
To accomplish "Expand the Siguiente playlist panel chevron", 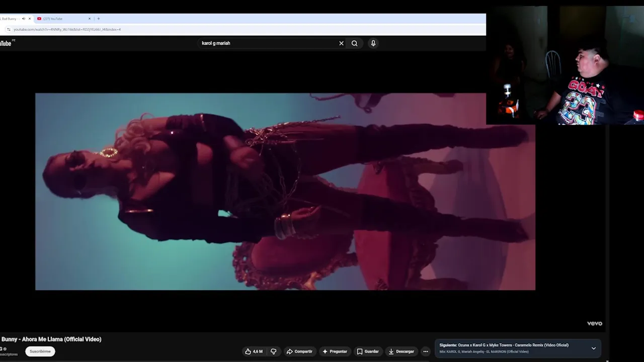I will (594, 348).
